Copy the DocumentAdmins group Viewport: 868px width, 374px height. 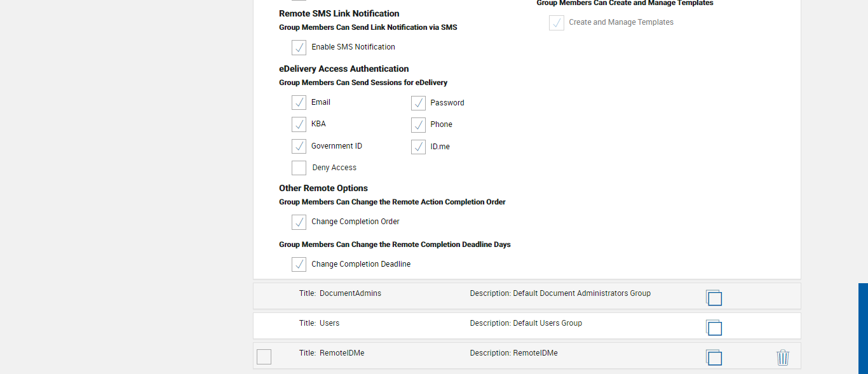714,298
